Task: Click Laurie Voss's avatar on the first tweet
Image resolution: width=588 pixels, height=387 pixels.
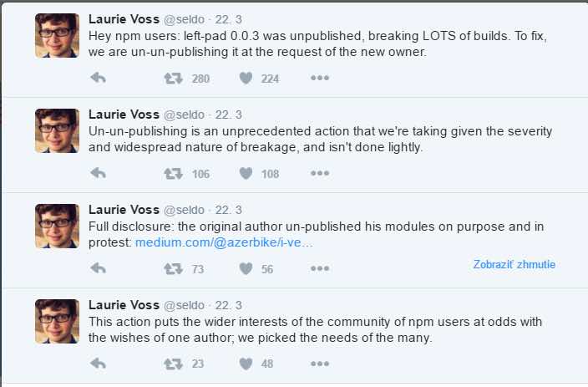Action: [57, 36]
